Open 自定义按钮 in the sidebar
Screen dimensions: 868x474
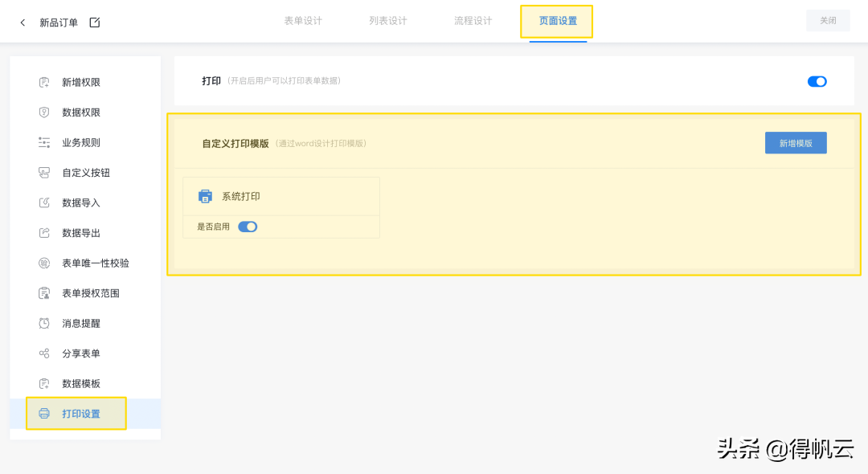85,173
